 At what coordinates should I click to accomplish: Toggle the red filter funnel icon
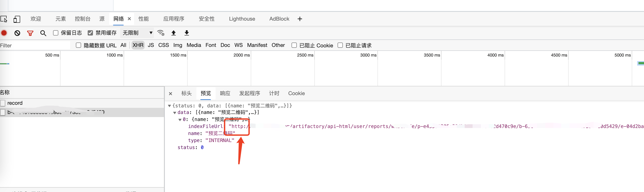click(30, 33)
